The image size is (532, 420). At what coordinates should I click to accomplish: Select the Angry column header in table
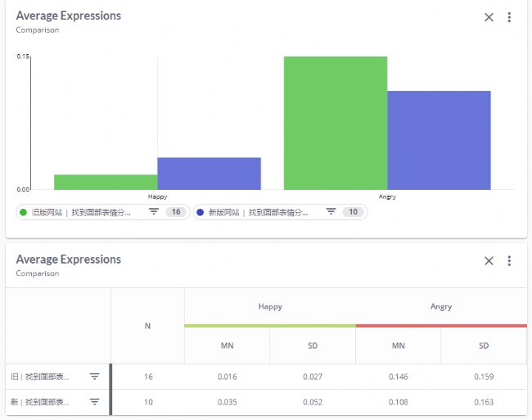(441, 307)
